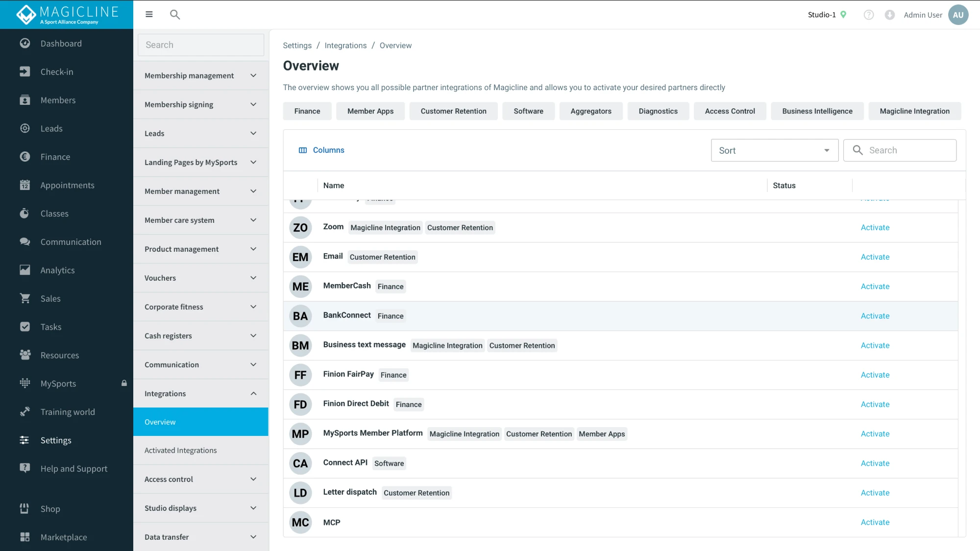This screenshot has height=551, width=980.
Task: Focus the integrations table search field
Action: click(900, 150)
